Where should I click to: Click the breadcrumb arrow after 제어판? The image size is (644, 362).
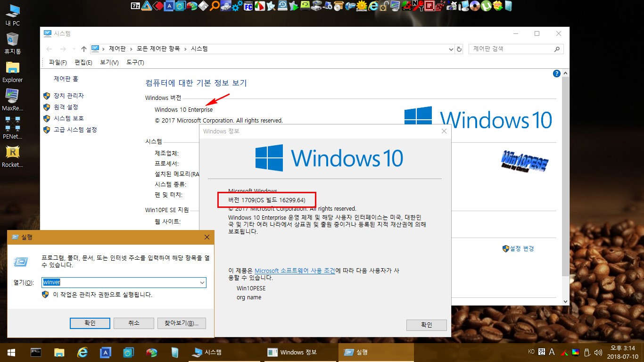click(x=132, y=49)
